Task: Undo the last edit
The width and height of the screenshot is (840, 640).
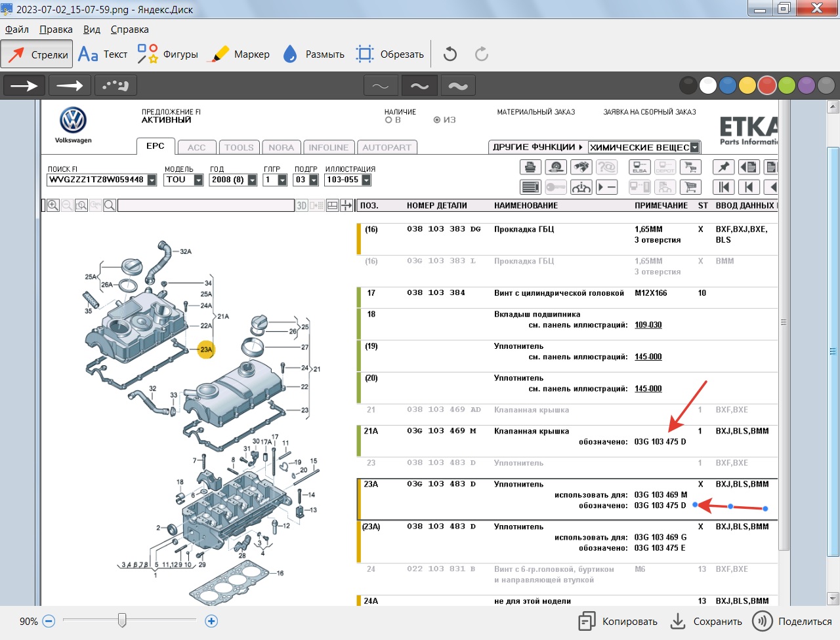Action: pos(450,54)
